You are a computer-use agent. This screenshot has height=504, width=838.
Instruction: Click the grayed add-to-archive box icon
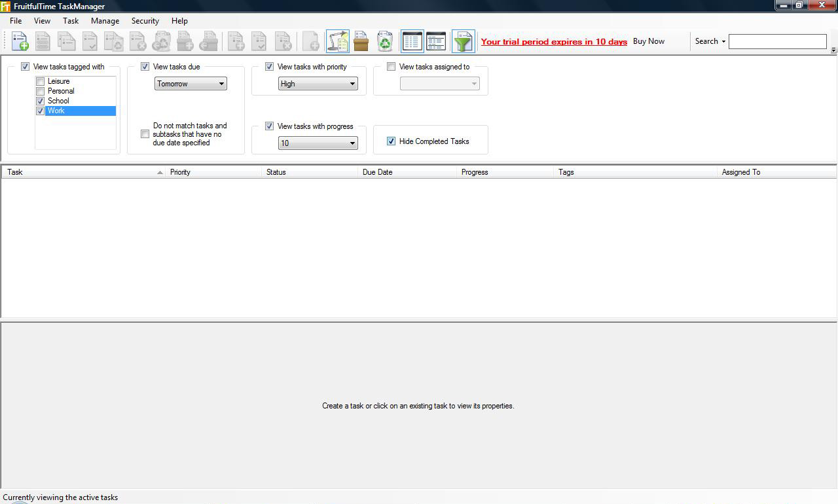[x=185, y=41]
